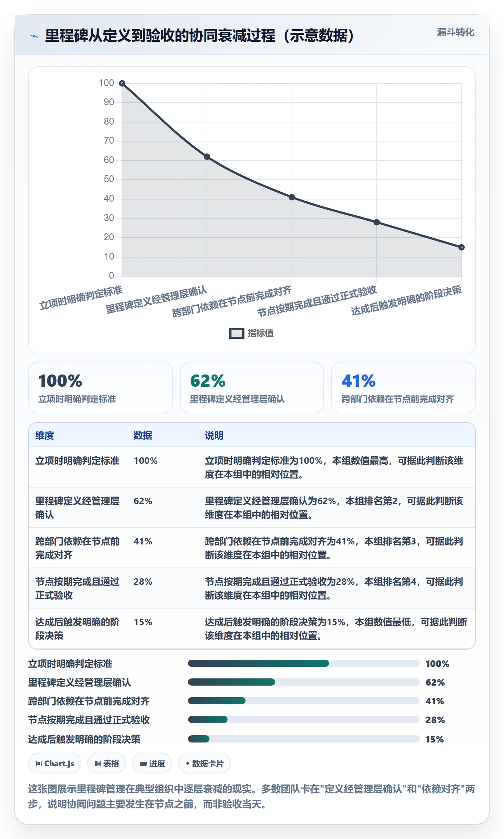The height and width of the screenshot is (839, 504).
Task: Click the 跨部门依赖在节点前完成对齐 progress bar
Action: tap(304, 701)
